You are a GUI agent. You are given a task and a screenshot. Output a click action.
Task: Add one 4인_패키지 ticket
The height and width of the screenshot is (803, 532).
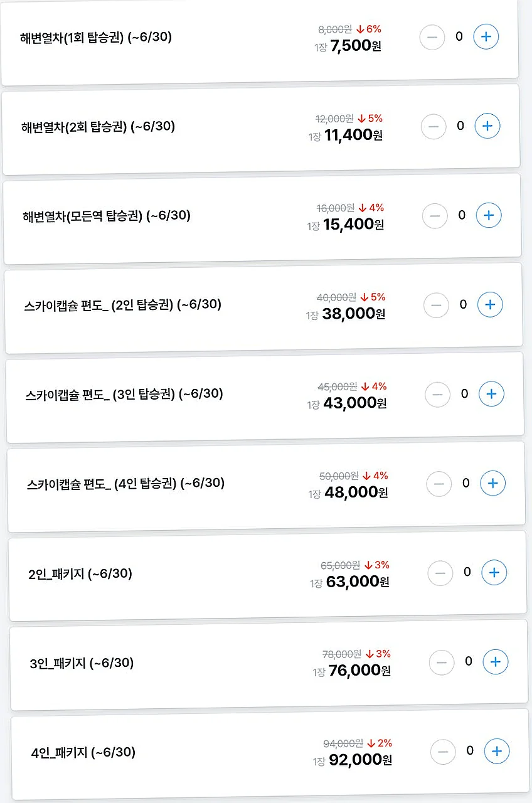point(497,751)
